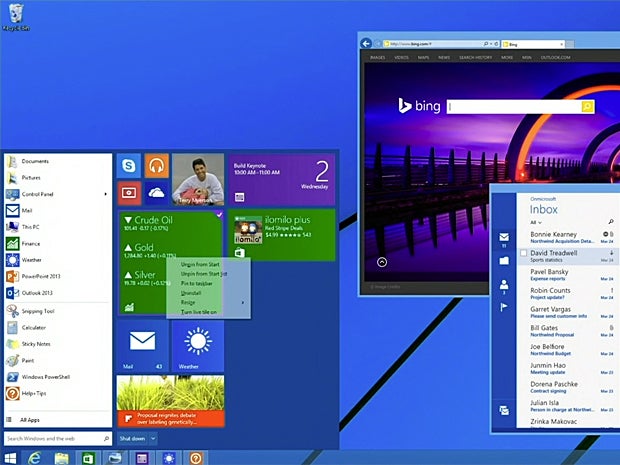Image resolution: width=620 pixels, height=465 pixels.
Task: Click the browser back arrow button
Action: click(x=367, y=43)
